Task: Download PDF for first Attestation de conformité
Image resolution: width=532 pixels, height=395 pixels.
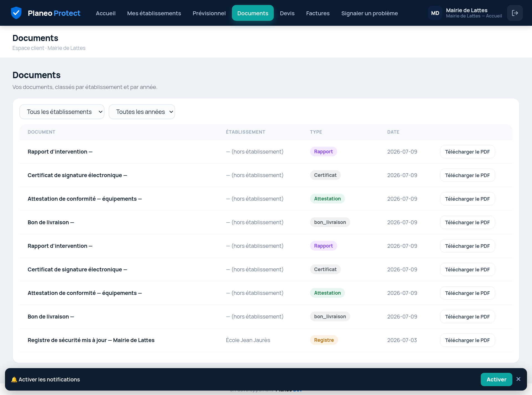Action: tap(467, 199)
